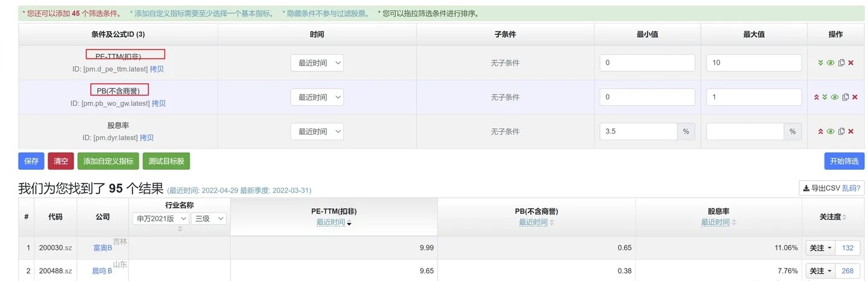Image resolution: width=868 pixels, height=281 pixels.
Task: Move the PB(不含商誉) condition up
Action: point(816,97)
